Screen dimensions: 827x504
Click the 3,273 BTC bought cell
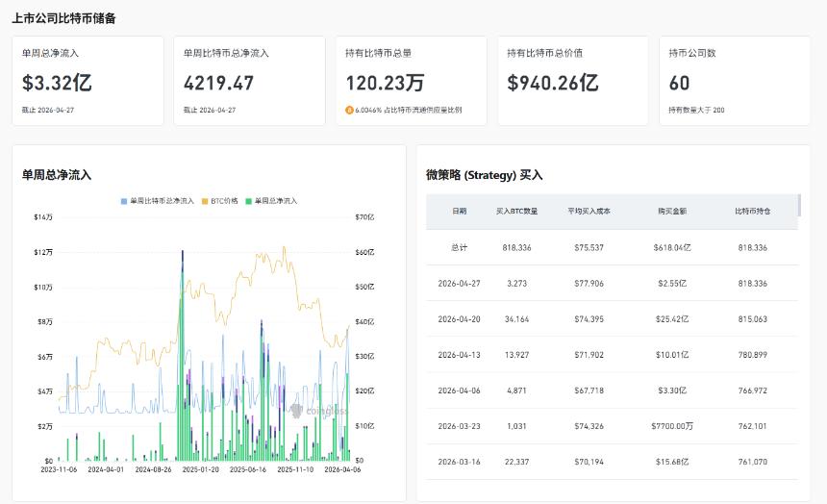pyautogui.click(x=516, y=284)
